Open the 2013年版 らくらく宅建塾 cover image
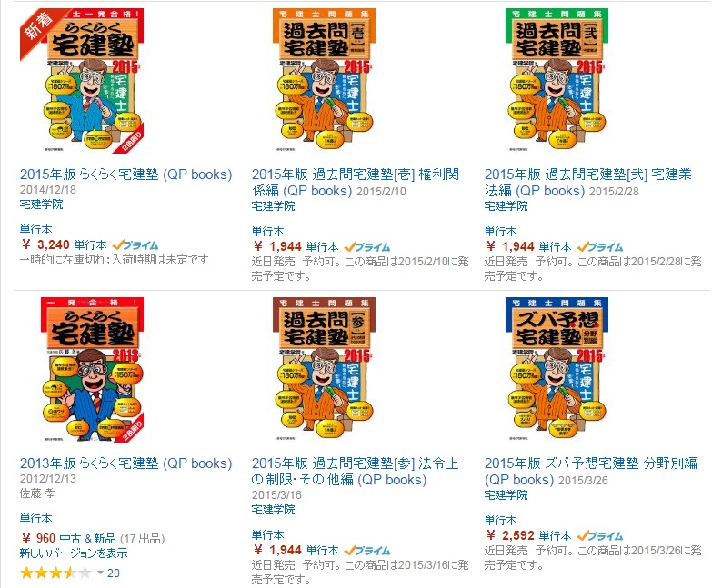Screen dimensions: 712x588 coord(92,370)
